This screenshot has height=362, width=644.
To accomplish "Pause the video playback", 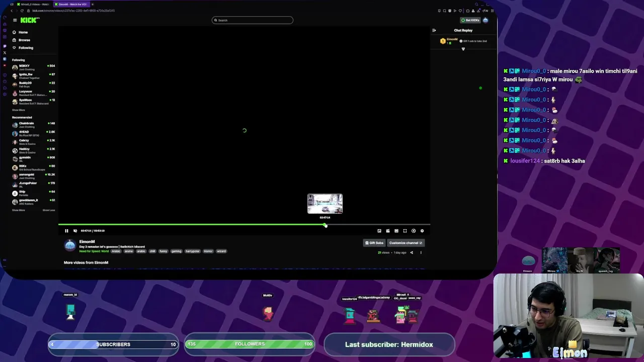I will tap(66, 231).
